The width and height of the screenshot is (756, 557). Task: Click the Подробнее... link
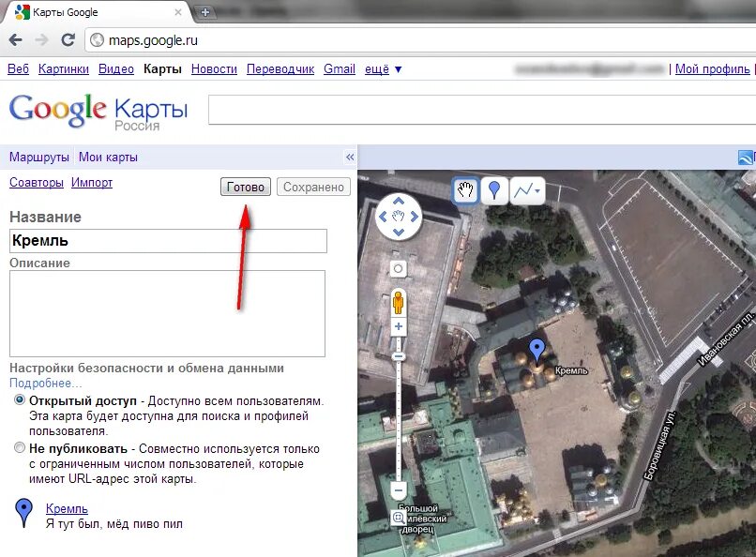point(46,384)
